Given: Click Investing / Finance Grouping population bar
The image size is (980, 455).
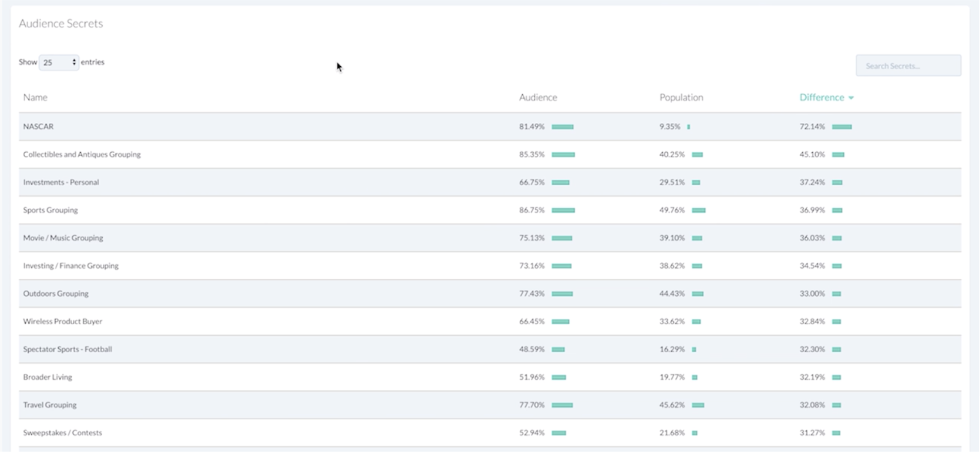Looking at the screenshot, I should tap(697, 266).
